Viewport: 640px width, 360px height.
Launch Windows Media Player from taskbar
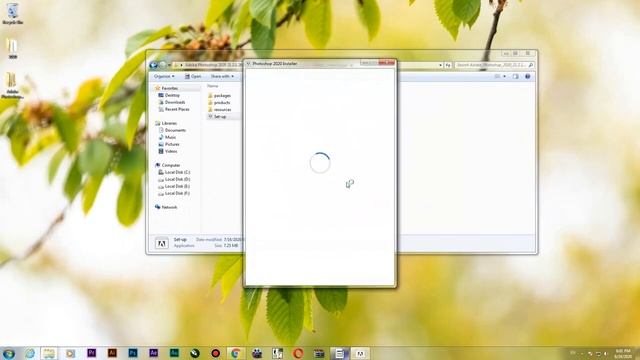[x=70, y=353]
